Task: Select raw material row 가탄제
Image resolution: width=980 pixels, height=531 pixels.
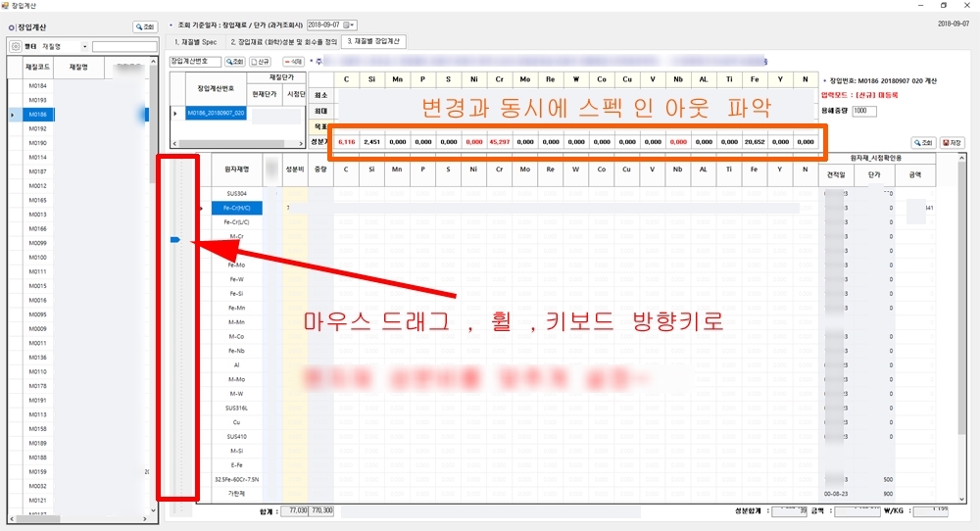Action: [237, 494]
